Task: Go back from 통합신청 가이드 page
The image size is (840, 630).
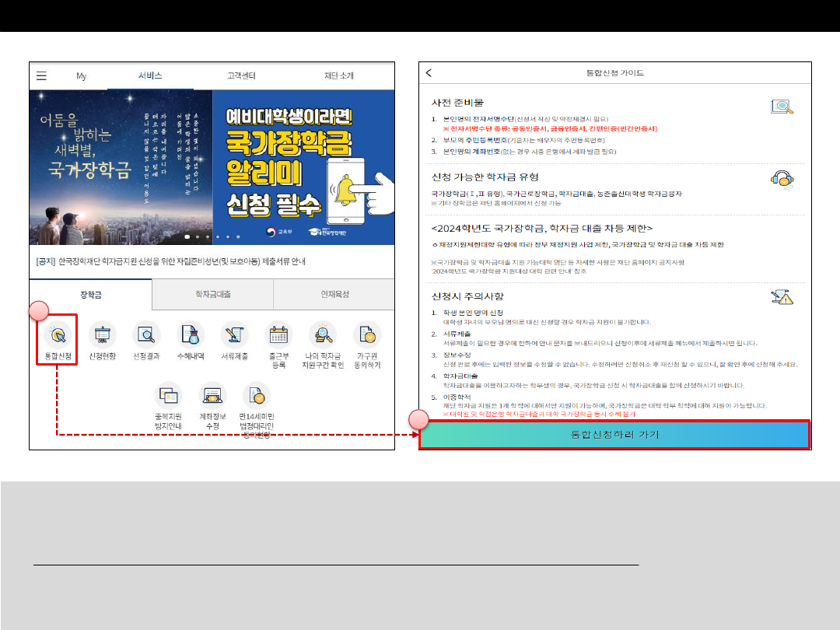Action: (x=429, y=73)
